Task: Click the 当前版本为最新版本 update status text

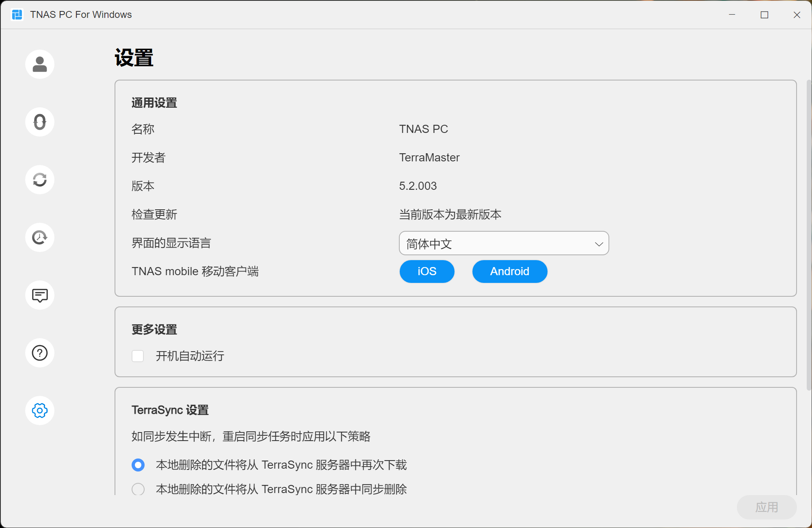Action: 450,214
